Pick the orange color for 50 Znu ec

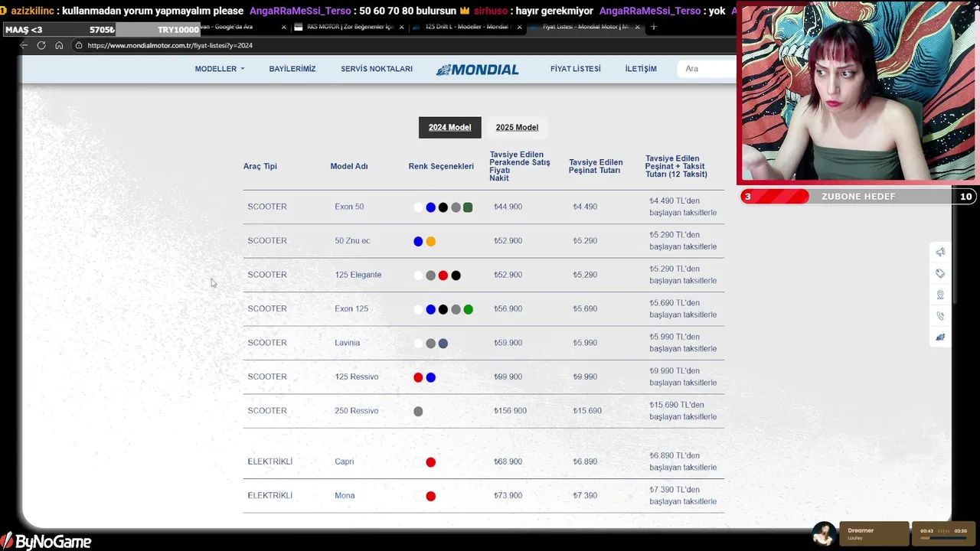pyautogui.click(x=430, y=241)
